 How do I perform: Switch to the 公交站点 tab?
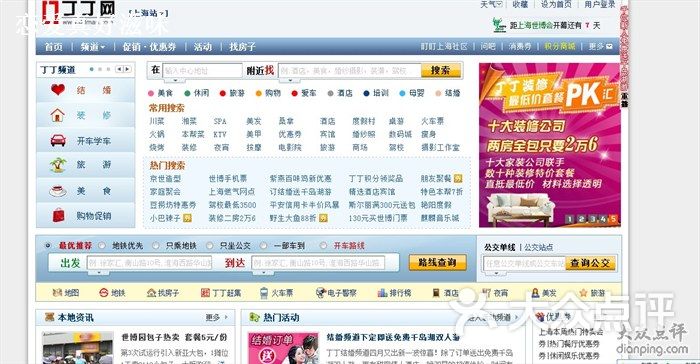(x=538, y=247)
